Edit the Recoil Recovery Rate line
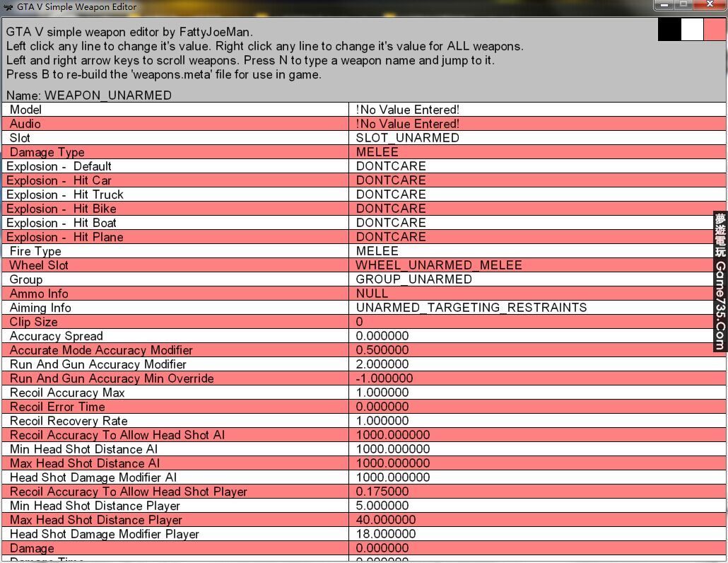 point(364,422)
